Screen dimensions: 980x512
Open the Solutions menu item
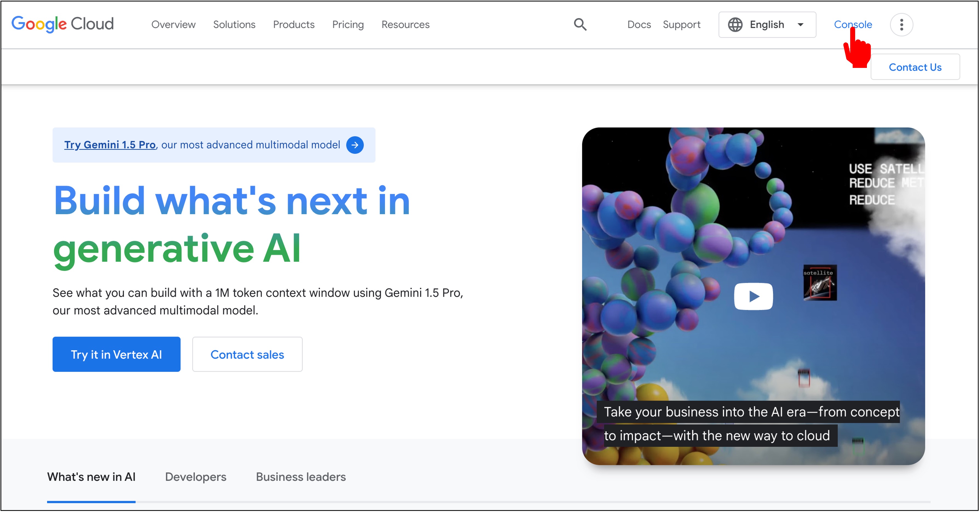point(235,25)
